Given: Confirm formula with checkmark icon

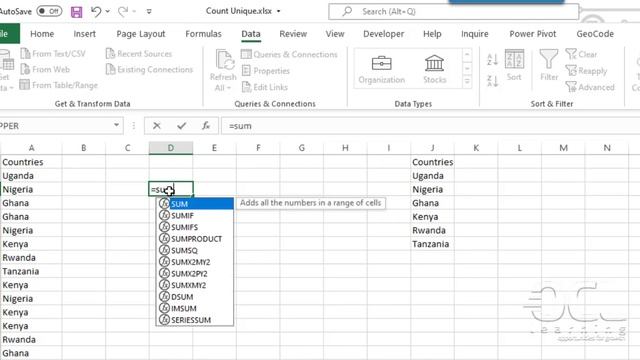Looking at the screenshot, I should tap(182, 126).
